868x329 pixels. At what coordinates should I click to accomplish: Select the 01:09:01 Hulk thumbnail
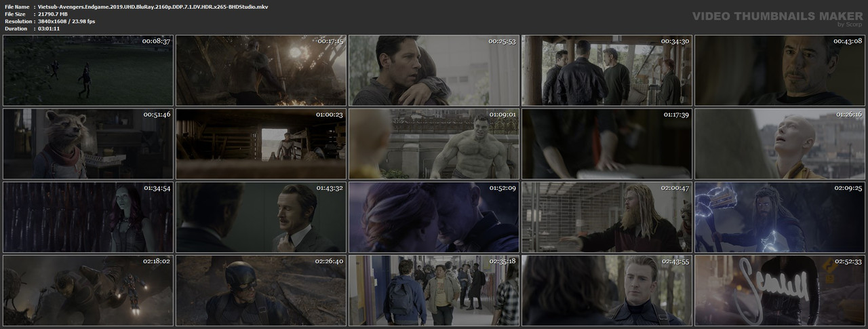[x=434, y=143]
